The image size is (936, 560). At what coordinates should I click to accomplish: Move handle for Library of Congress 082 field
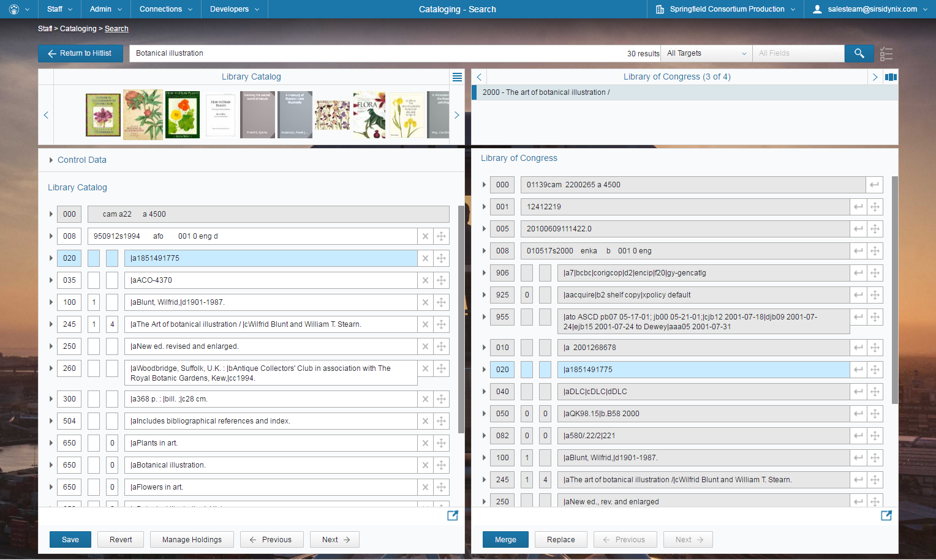[x=875, y=436]
